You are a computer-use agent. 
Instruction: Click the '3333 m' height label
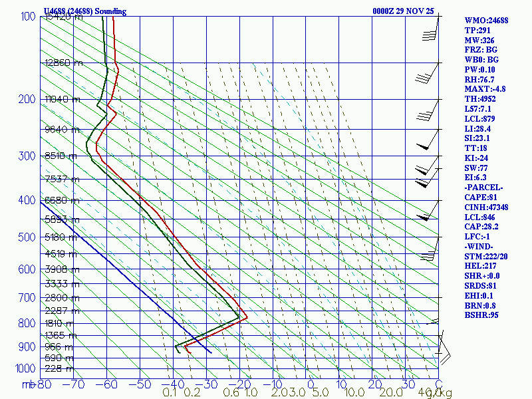tap(62, 284)
